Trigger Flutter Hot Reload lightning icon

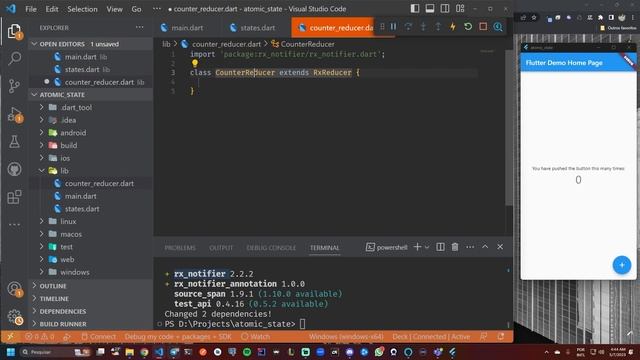click(x=453, y=27)
